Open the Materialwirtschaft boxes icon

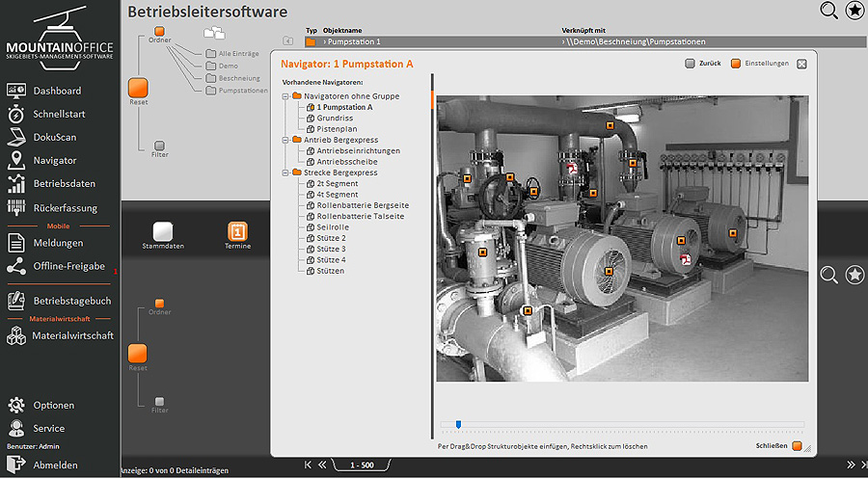tap(16, 335)
